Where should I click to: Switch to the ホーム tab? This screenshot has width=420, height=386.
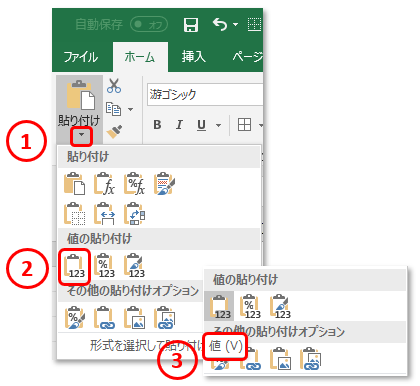point(140,57)
